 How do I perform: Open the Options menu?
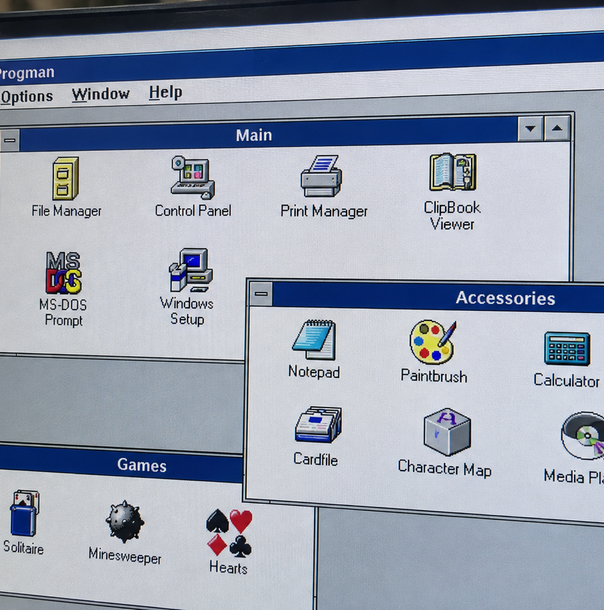26,97
